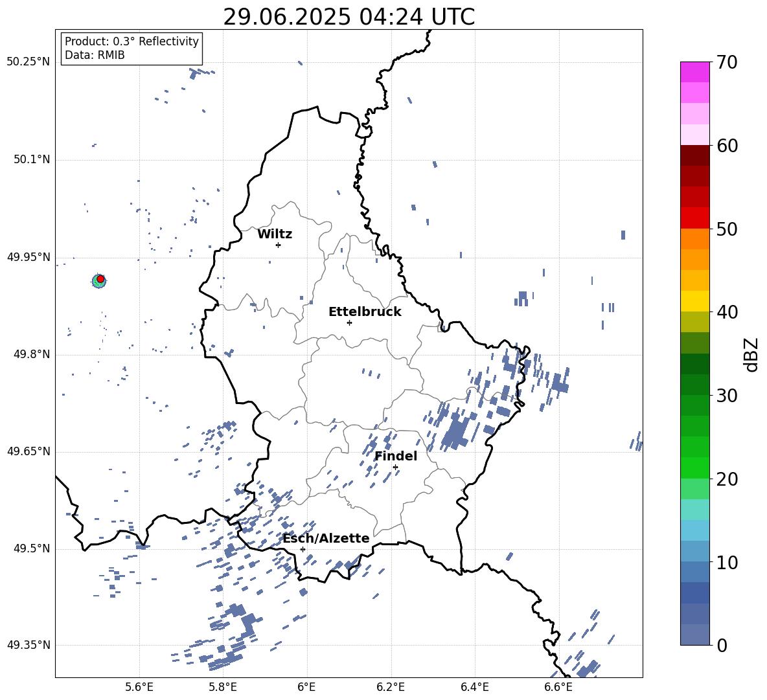Click the 49.5°N latitude label
The height and width of the screenshot is (700, 767).
32,548
